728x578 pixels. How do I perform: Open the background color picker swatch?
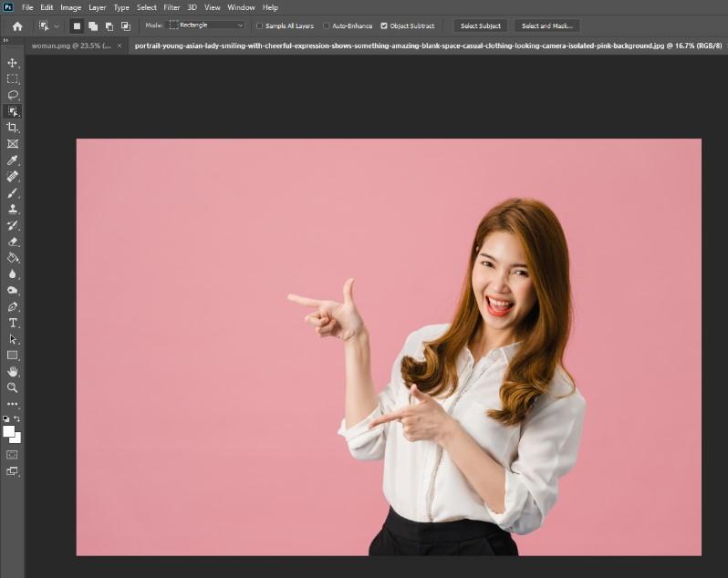(x=17, y=439)
